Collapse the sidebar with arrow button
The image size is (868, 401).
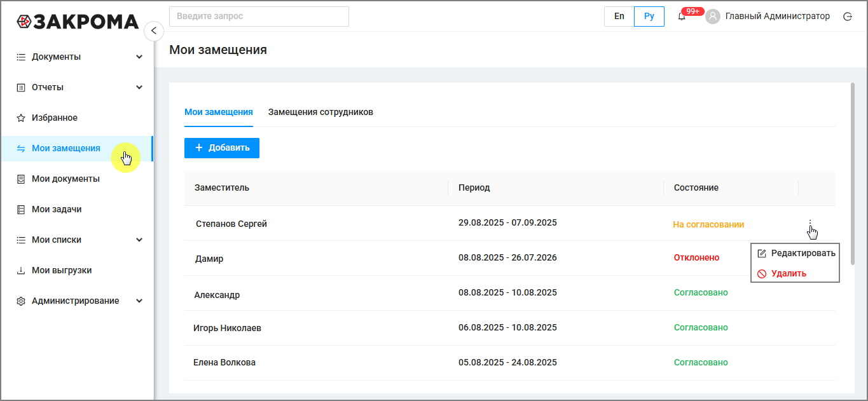point(153,31)
